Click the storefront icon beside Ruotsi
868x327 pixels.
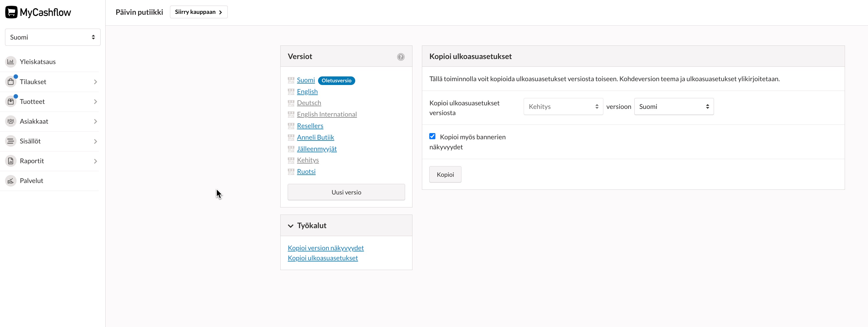[x=291, y=171]
